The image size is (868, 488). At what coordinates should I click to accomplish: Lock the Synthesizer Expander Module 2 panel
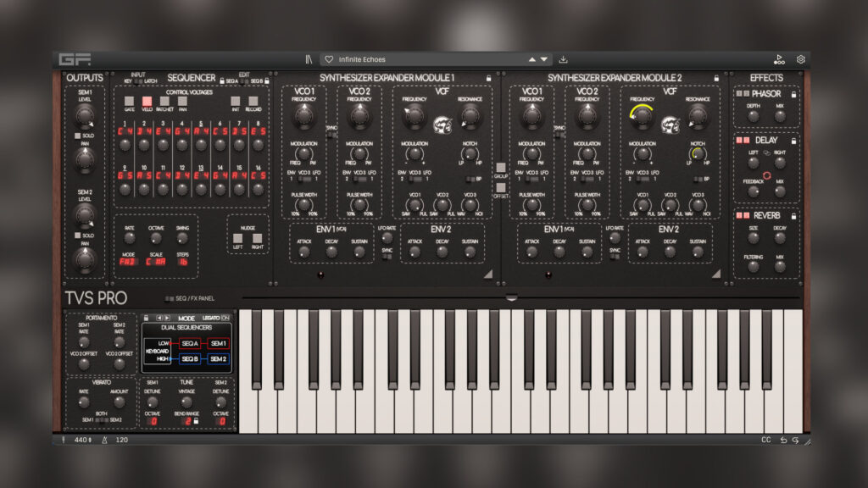(x=716, y=78)
